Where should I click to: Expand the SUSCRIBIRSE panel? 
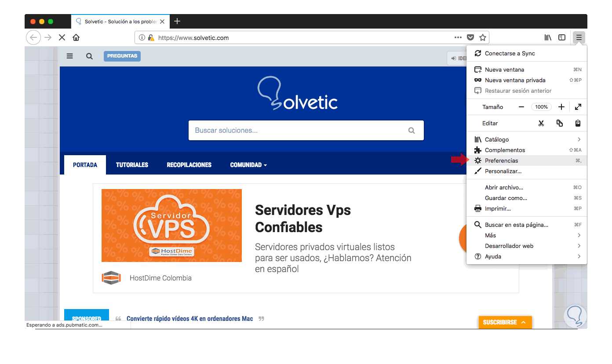tap(505, 322)
